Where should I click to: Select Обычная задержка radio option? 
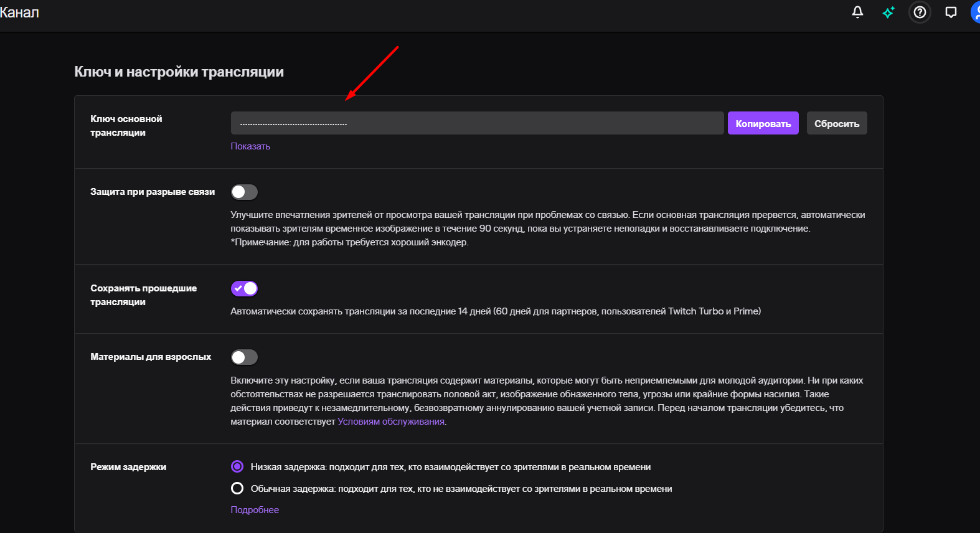tap(237, 488)
